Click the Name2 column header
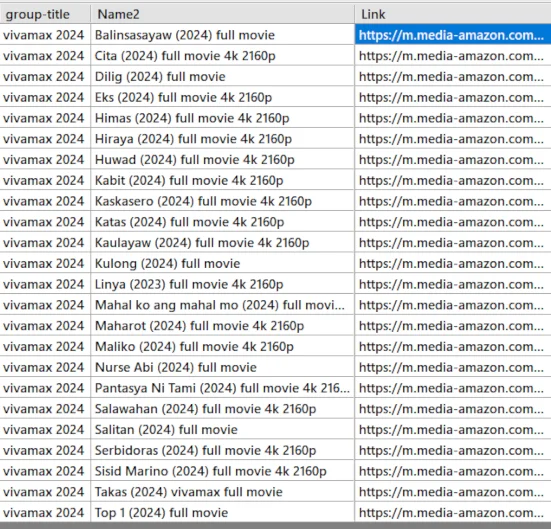The width and height of the screenshot is (551, 529). click(x=222, y=14)
